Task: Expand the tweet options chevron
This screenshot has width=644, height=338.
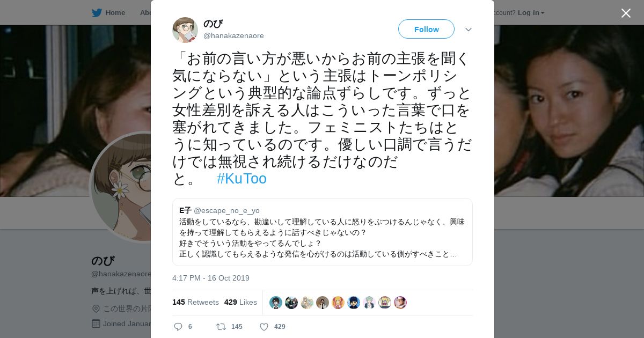Action: 469,30
